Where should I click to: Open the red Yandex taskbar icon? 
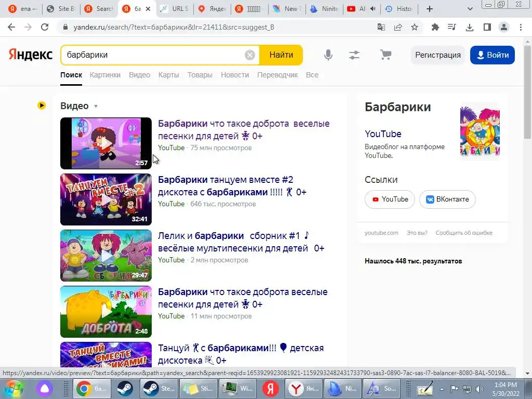[x=270, y=389]
